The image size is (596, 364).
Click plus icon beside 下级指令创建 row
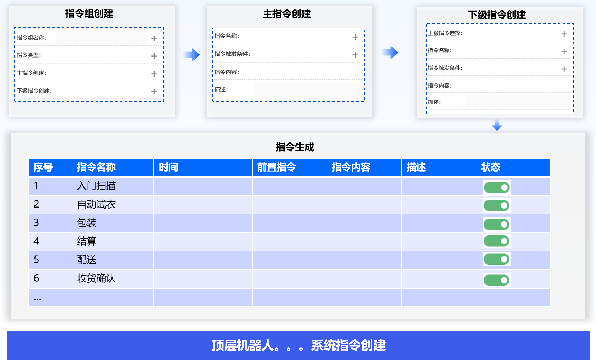(154, 92)
